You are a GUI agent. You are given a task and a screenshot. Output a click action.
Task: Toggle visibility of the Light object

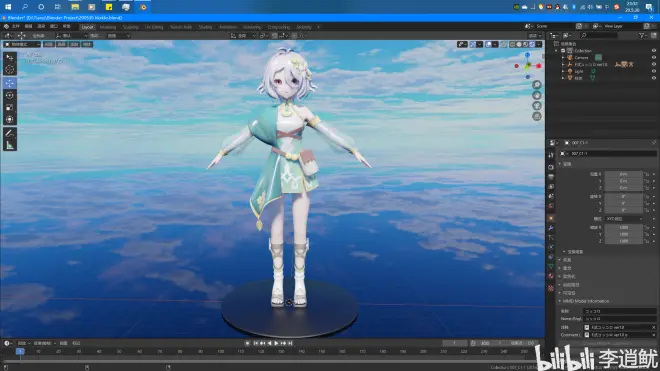click(x=654, y=71)
